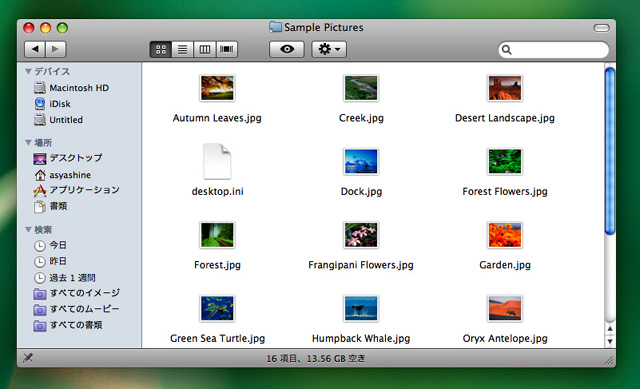Click the Dock.jpg file name
The height and width of the screenshot is (389, 640).
[x=361, y=191]
